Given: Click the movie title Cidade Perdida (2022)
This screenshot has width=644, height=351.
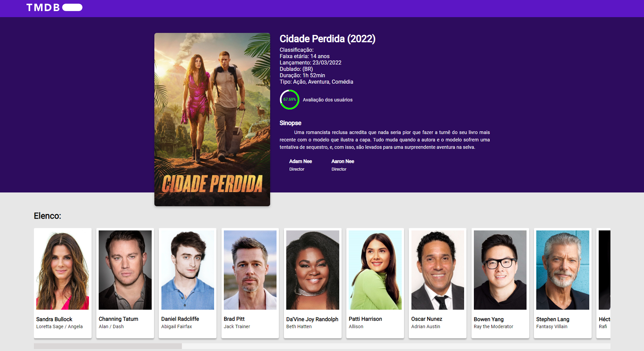Looking at the screenshot, I should pyautogui.click(x=328, y=39).
